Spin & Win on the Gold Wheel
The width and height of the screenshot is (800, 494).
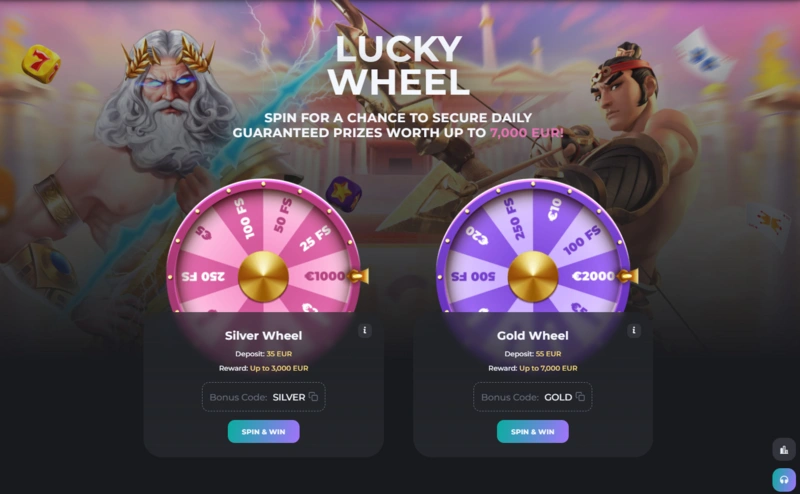(533, 431)
